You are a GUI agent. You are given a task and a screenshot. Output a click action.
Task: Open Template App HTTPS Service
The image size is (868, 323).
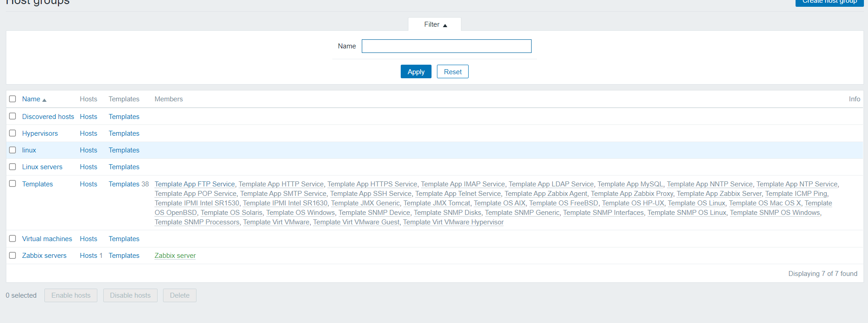point(372,184)
